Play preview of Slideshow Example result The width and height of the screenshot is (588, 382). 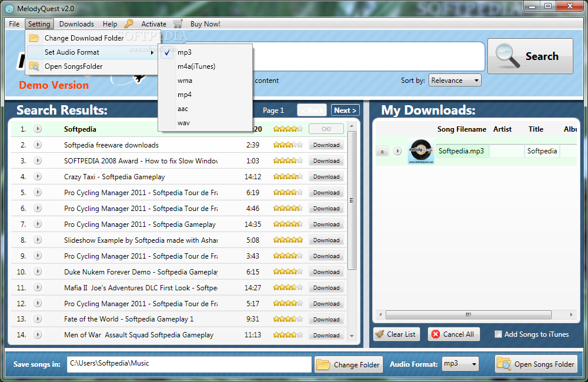click(x=38, y=240)
